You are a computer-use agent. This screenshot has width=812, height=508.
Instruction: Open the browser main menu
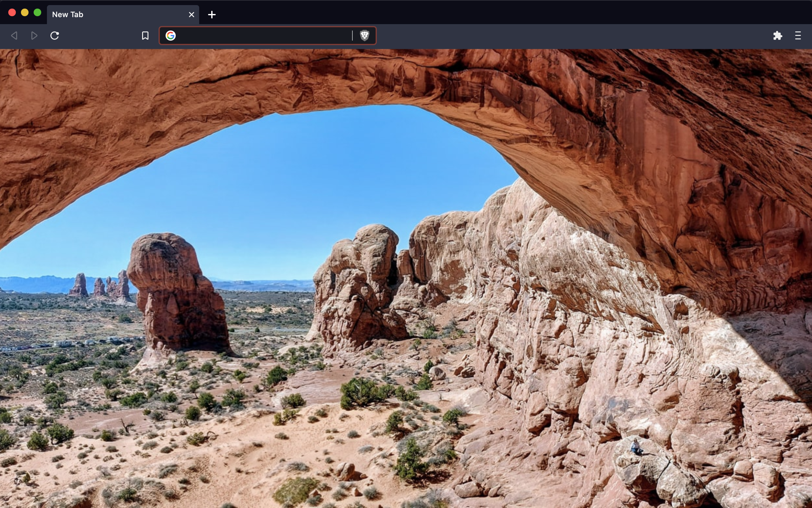click(x=798, y=36)
